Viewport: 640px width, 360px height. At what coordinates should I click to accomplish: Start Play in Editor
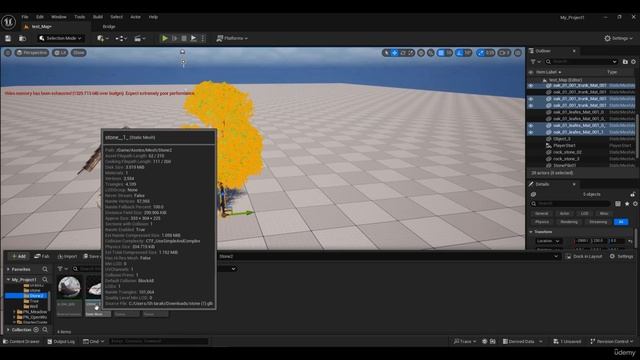pyautogui.click(x=164, y=38)
